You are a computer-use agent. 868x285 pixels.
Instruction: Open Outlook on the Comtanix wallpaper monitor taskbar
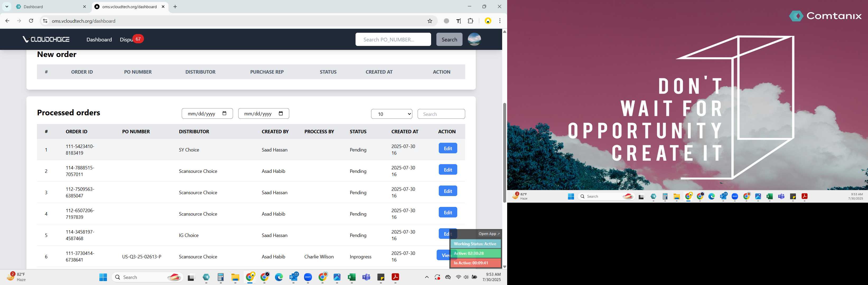point(723,197)
